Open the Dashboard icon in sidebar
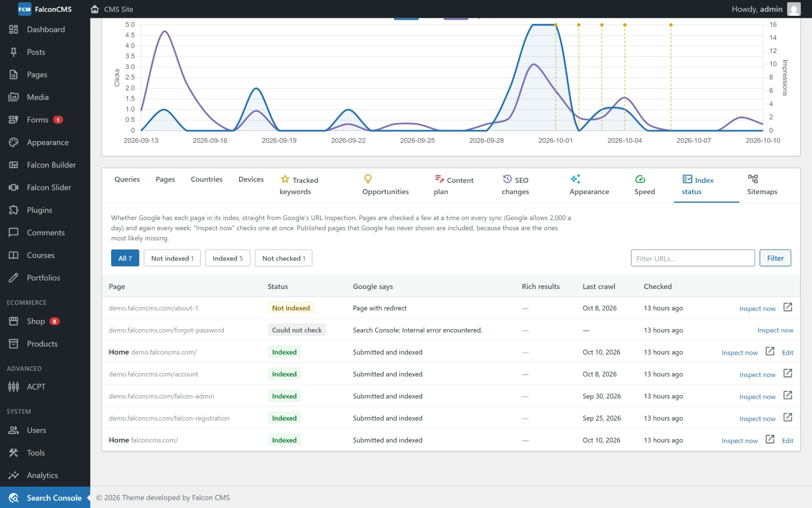The height and width of the screenshot is (508, 812). 14,29
